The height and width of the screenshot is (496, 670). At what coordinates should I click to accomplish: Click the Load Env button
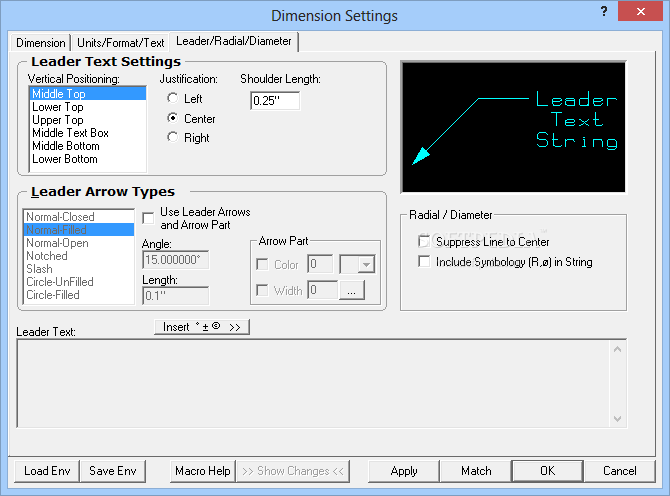47,471
